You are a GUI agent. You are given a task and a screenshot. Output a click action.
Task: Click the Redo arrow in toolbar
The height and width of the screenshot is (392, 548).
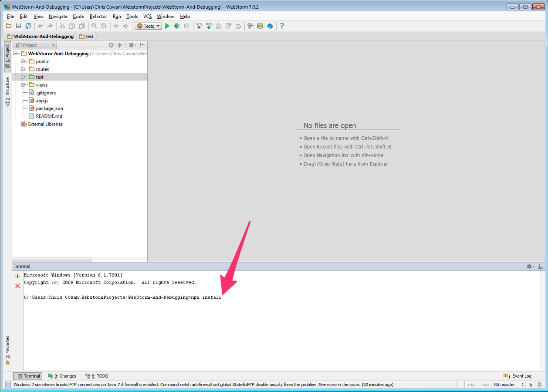(x=50, y=26)
